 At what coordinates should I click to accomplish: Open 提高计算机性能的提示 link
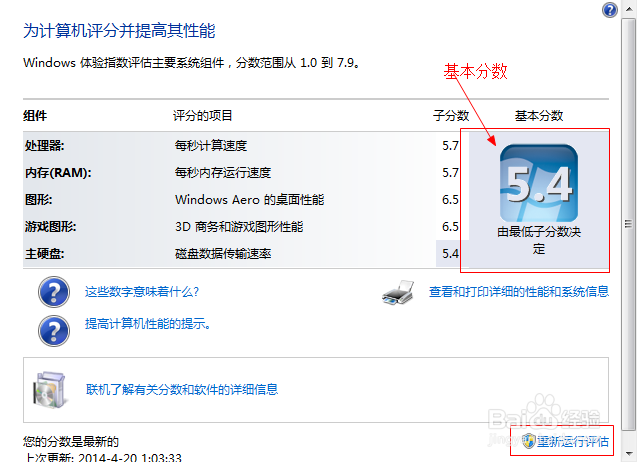pos(147,324)
